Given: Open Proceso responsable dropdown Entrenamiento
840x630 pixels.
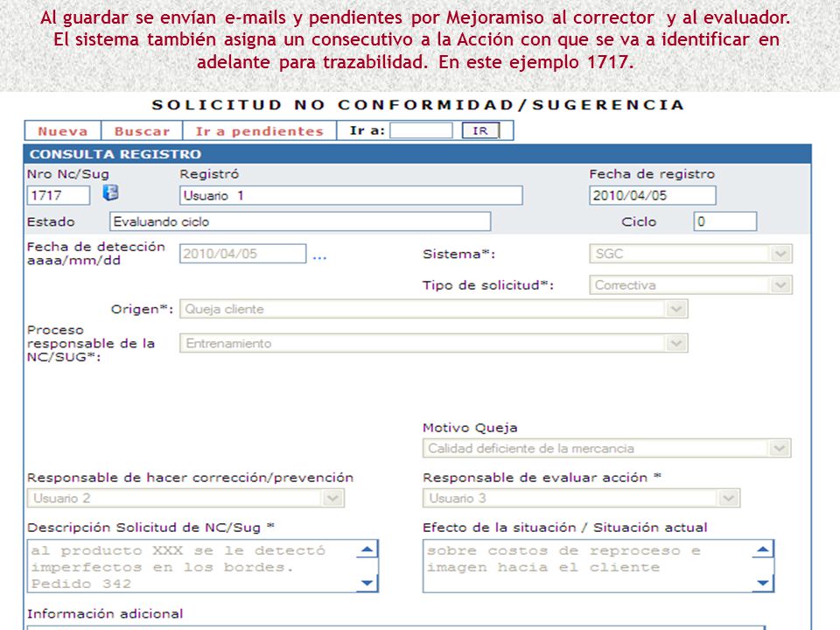Looking at the screenshot, I should 433,343.
